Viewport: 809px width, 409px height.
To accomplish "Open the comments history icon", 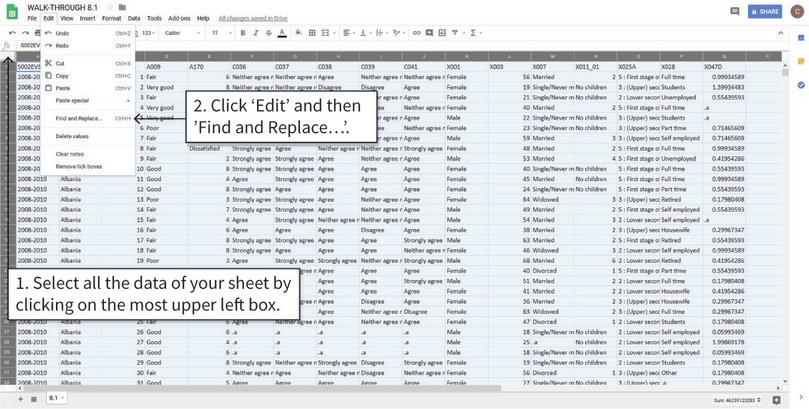I will pos(735,11).
